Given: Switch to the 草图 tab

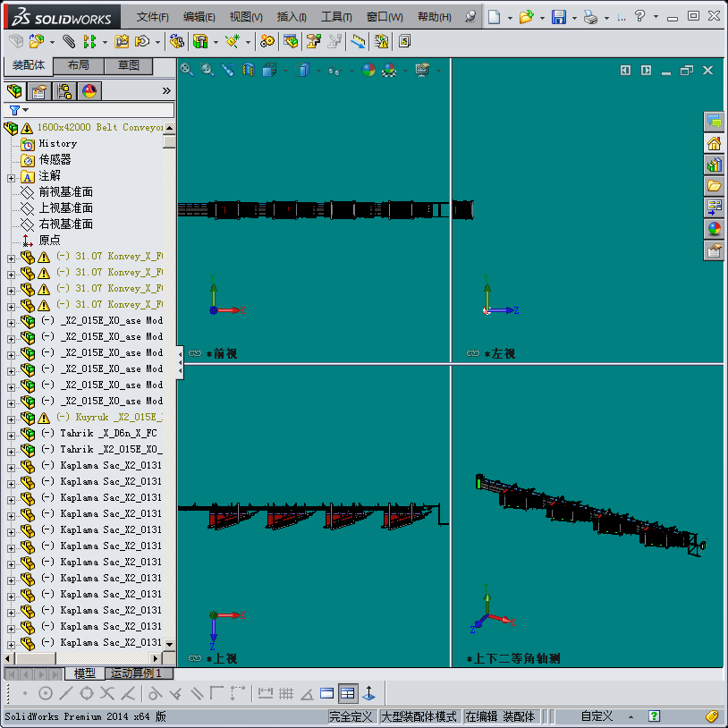Looking at the screenshot, I should coord(129,65).
